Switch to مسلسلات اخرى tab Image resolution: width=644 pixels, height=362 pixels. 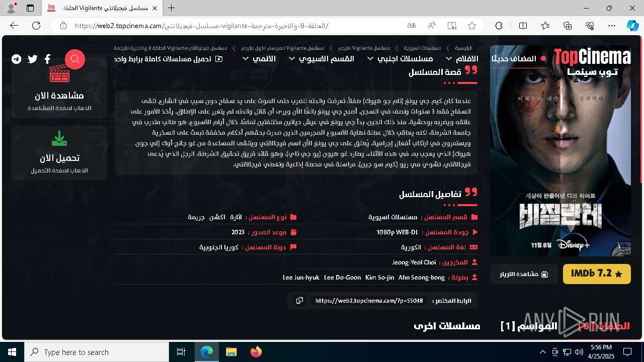tap(447, 326)
